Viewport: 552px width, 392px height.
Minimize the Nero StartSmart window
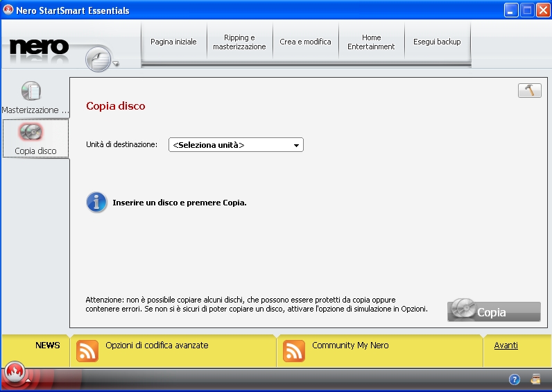(x=511, y=10)
